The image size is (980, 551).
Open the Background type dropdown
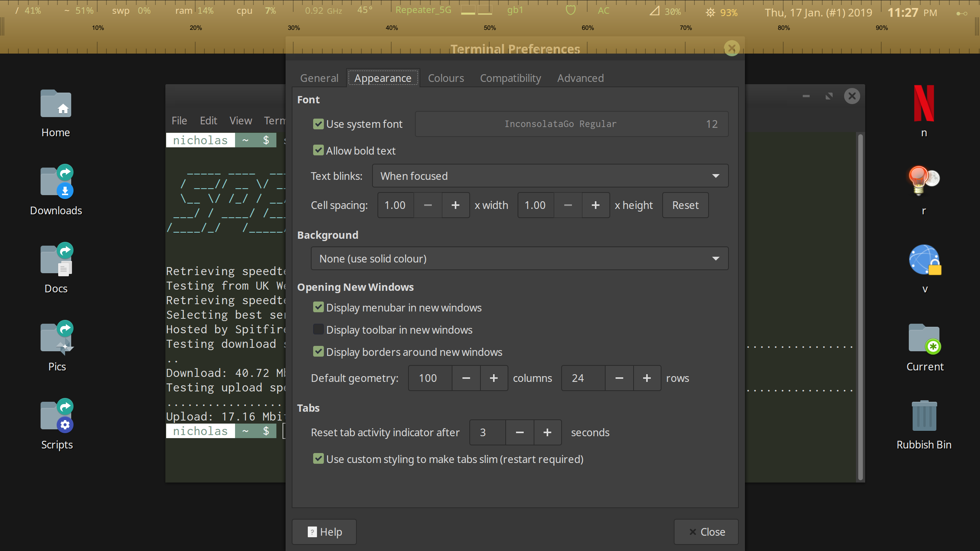tap(519, 259)
